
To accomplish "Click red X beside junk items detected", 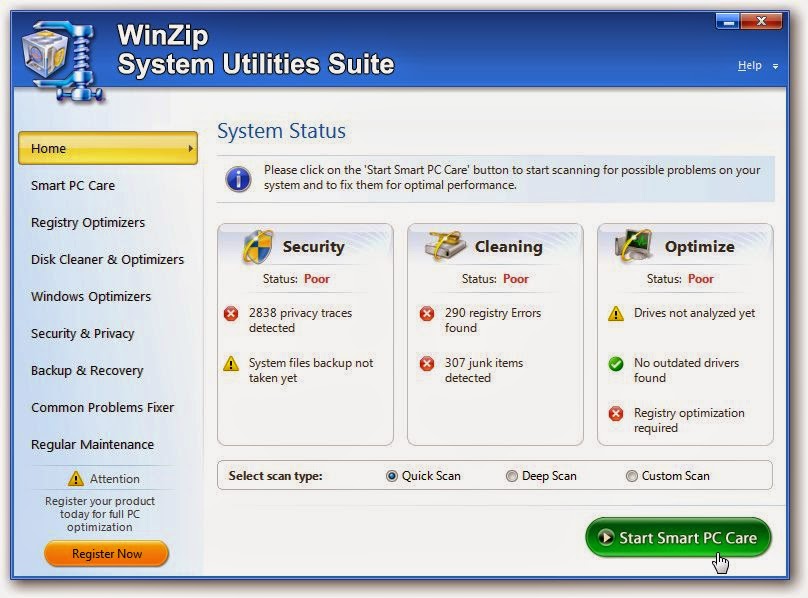I will pos(427,363).
